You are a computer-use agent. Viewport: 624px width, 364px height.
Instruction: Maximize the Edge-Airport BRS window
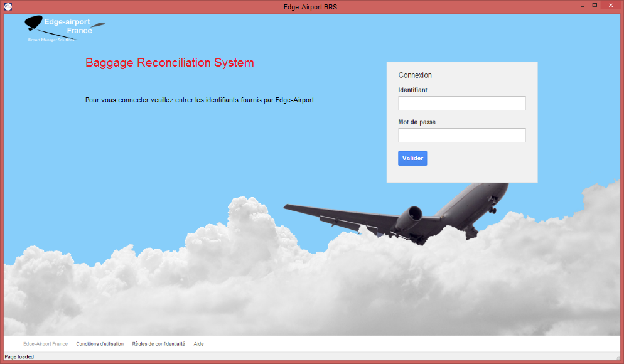tap(594, 6)
